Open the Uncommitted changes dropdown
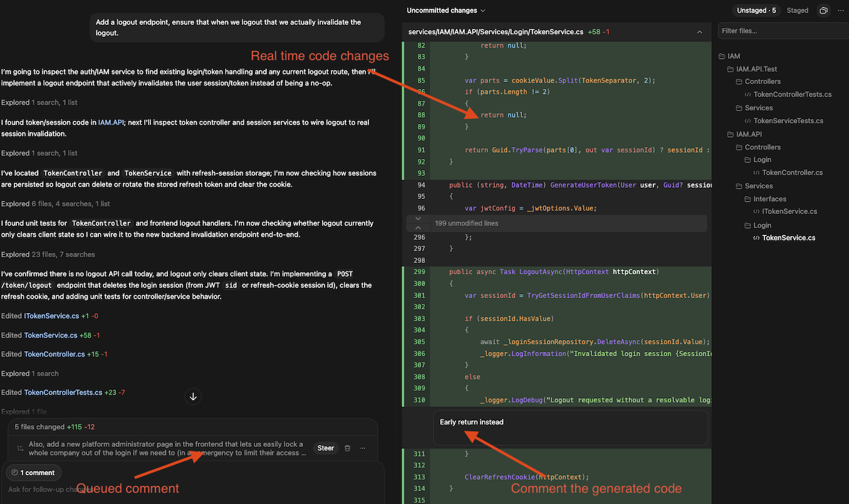Image resolution: width=849 pixels, height=504 pixels. pyautogui.click(x=446, y=10)
